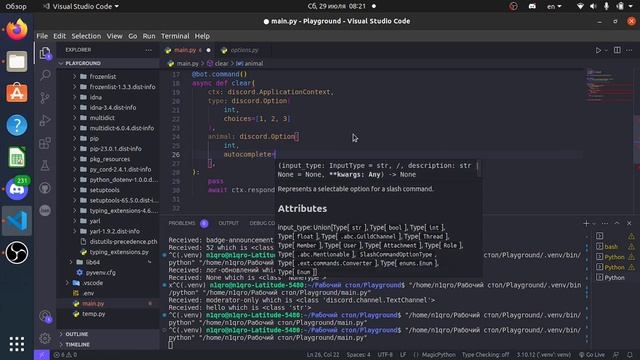Click LF end of line status item
This screenshot has height=360, width=640.
point(403,355)
